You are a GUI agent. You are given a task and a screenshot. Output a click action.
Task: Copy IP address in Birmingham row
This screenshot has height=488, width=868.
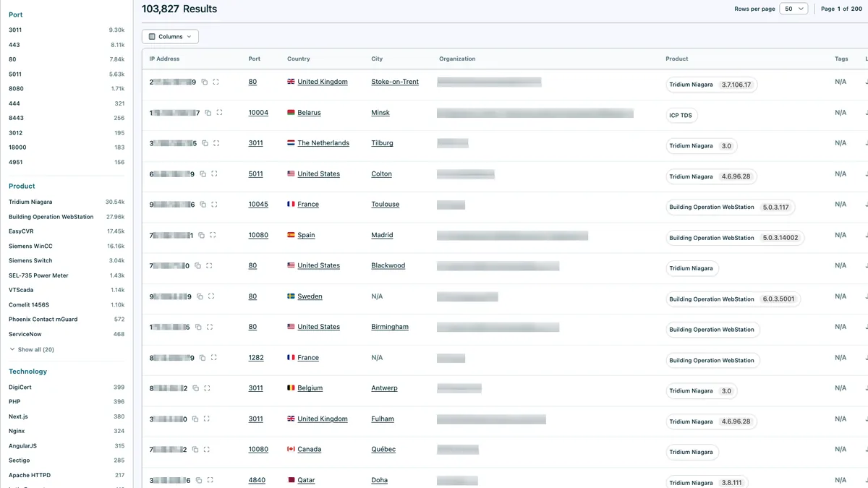[x=199, y=327]
